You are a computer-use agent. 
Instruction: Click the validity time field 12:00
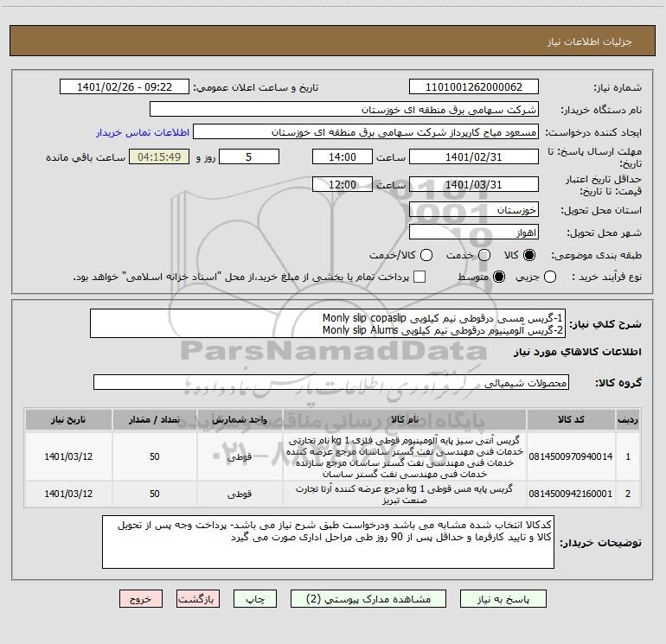pos(343,184)
